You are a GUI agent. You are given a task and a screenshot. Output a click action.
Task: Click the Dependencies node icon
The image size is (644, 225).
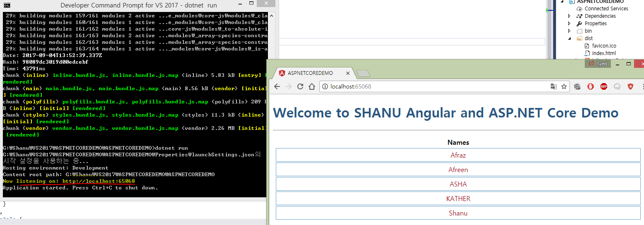580,16
